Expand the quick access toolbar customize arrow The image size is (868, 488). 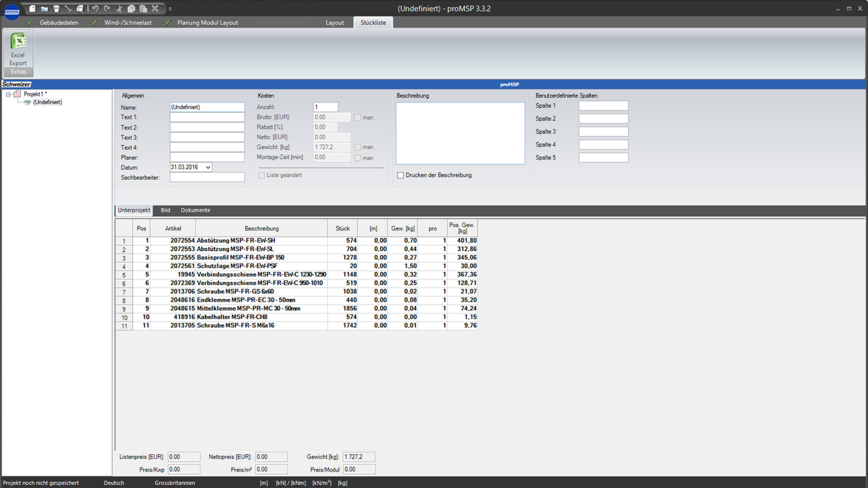click(x=170, y=9)
